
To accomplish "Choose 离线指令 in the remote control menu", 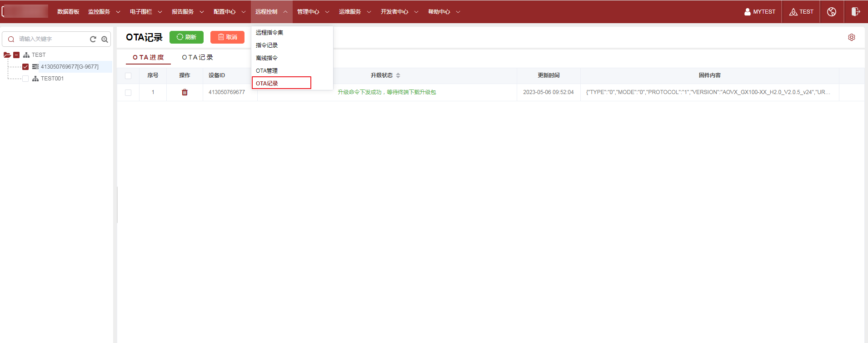I will (267, 58).
